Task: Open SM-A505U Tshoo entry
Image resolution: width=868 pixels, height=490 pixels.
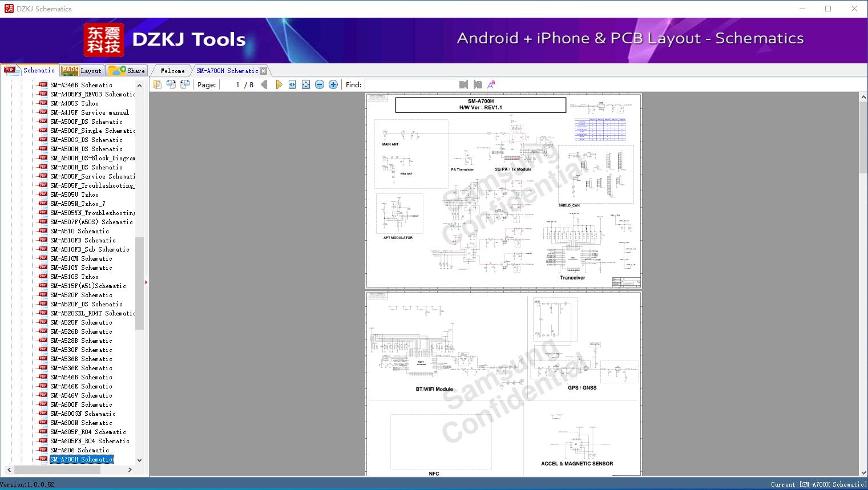Action: click(74, 195)
